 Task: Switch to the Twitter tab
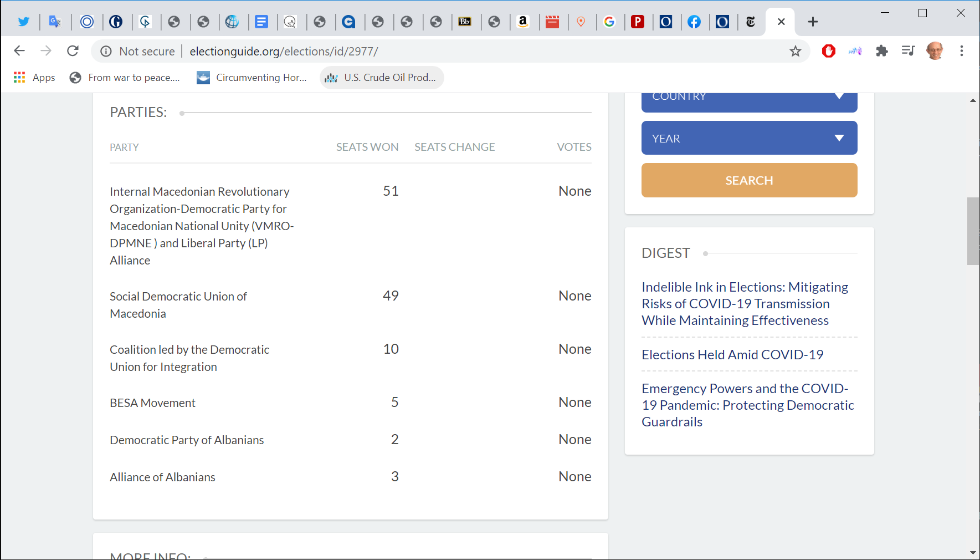click(x=24, y=22)
